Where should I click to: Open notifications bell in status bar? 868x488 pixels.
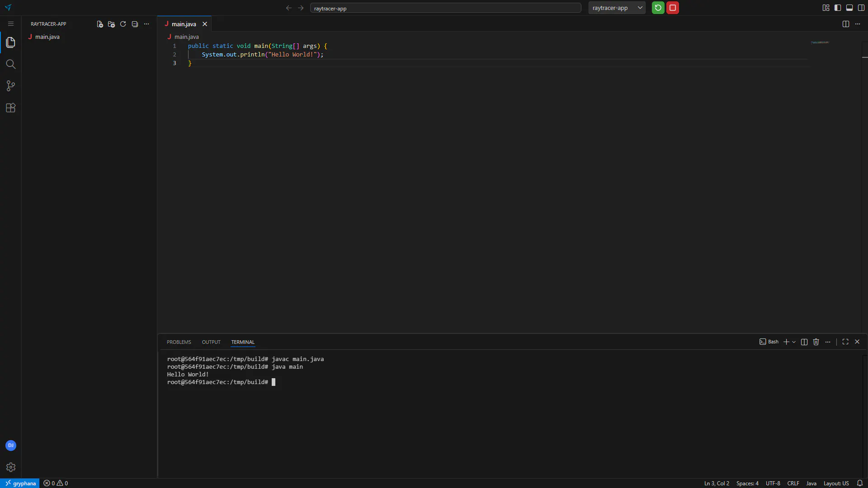click(860, 483)
